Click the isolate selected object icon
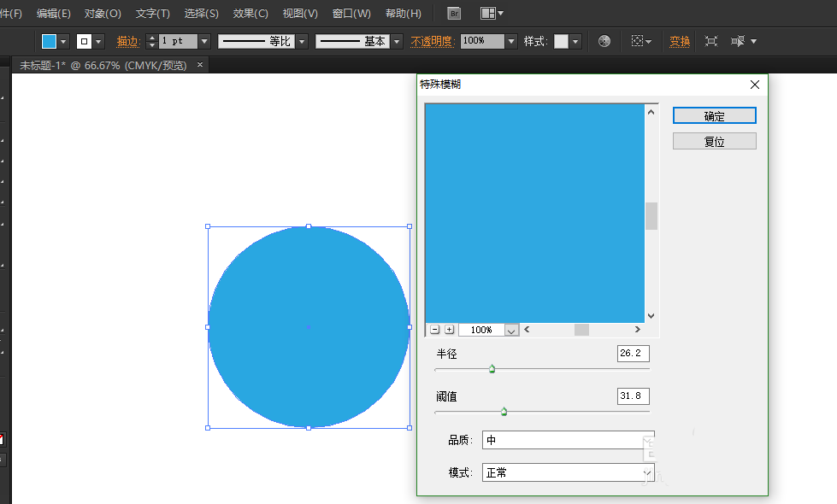 (x=711, y=41)
